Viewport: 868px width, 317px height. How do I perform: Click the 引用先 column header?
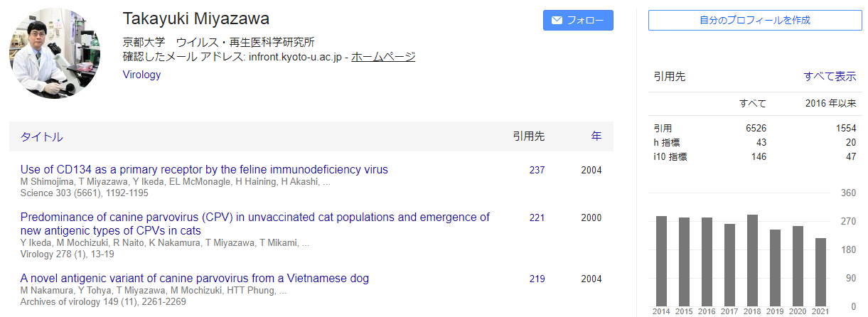coord(528,136)
